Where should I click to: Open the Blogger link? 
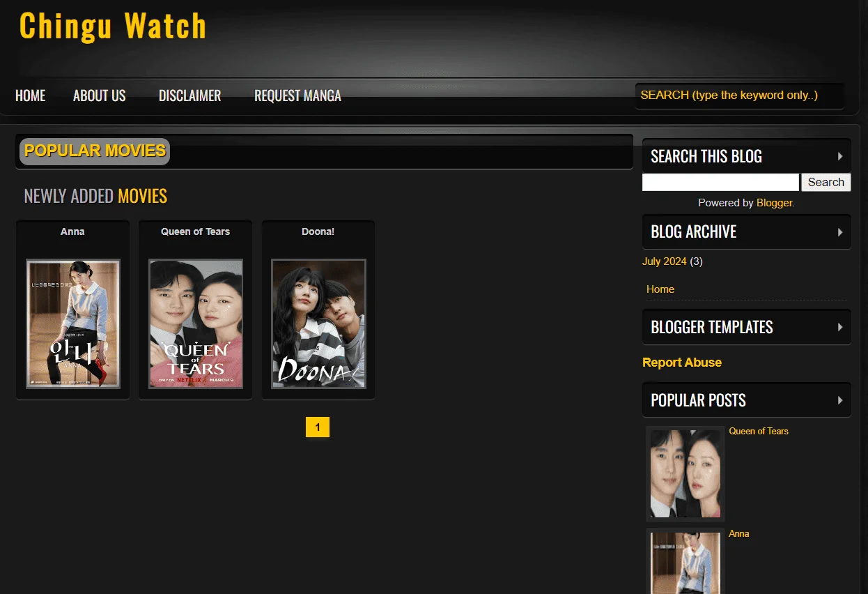(x=774, y=203)
